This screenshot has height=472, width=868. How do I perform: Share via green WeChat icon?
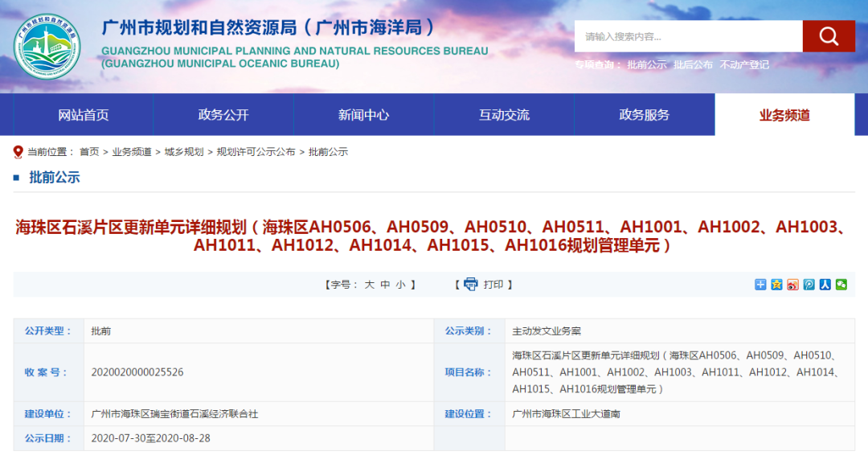pyautogui.click(x=841, y=284)
